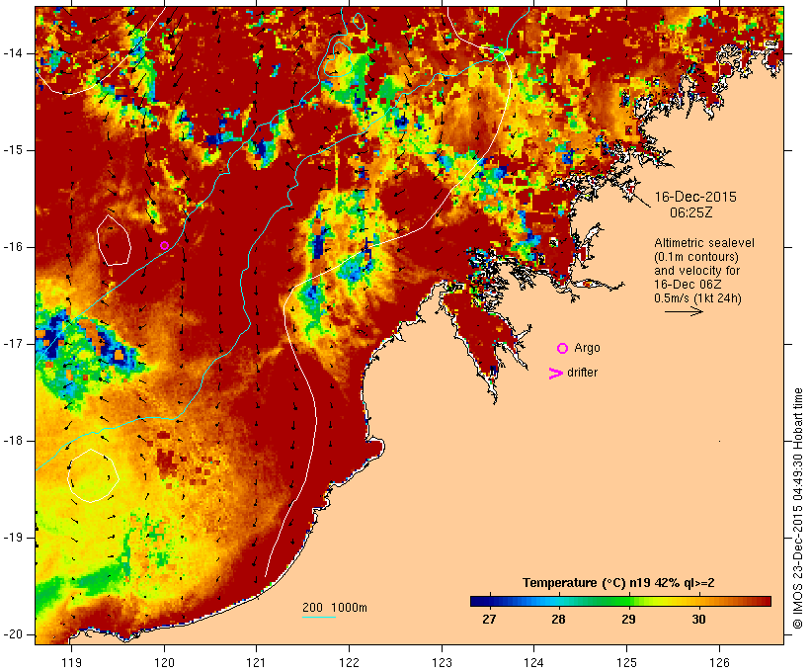
Task: Click the Argo legend circle icon
Action: point(562,349)
